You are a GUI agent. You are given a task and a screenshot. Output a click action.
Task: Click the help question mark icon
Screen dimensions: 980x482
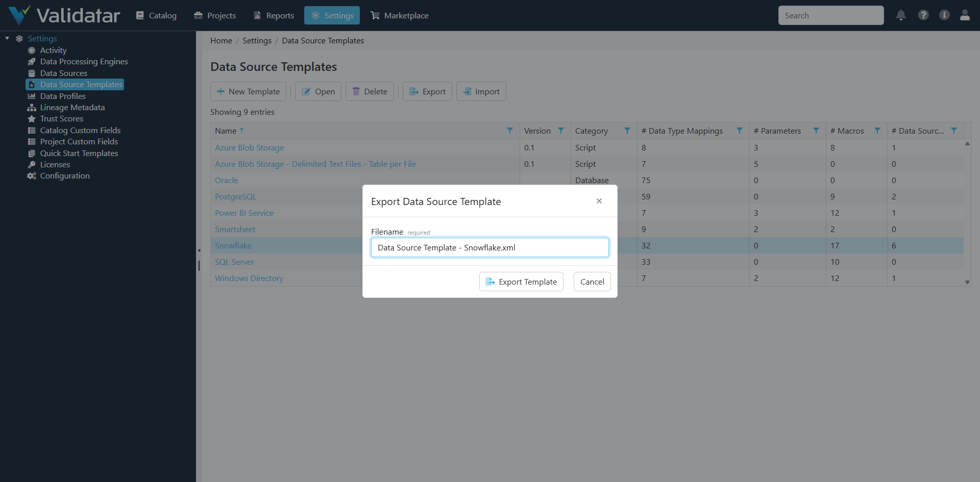(923, 15)
